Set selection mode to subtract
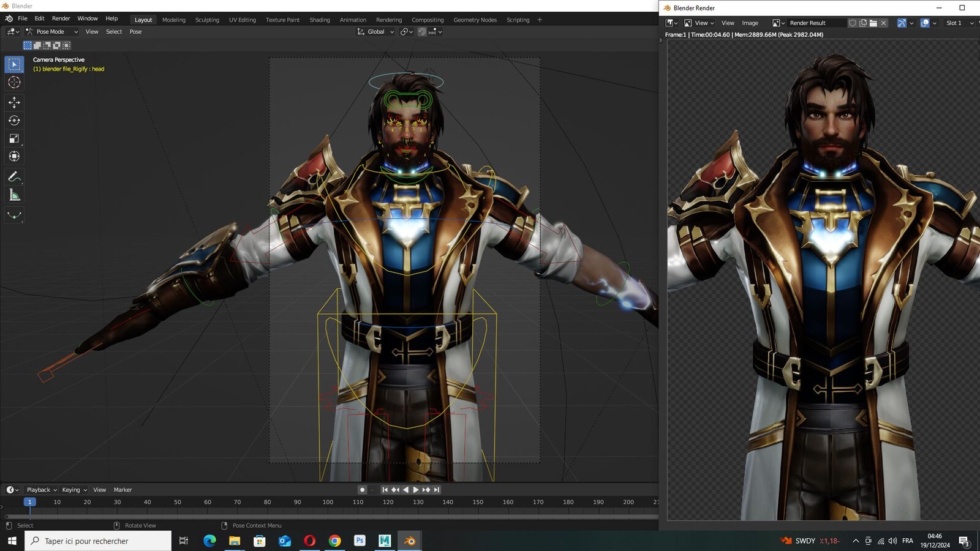Viewport: 980px width, 551px height. pos(47,45)
